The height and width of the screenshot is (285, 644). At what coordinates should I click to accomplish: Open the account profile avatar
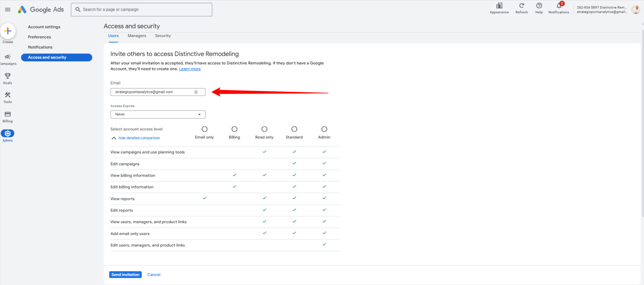[x=636, y=9]
